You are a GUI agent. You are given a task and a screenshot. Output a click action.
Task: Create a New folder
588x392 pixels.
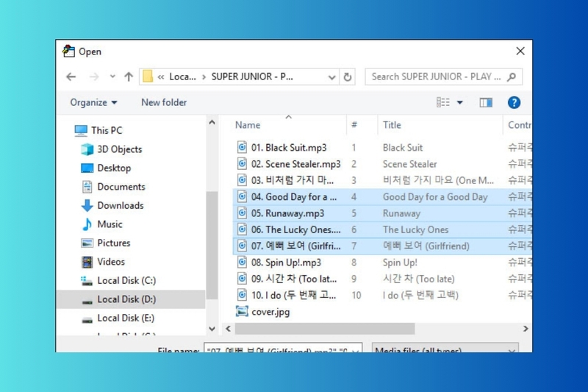coord(164,102)
